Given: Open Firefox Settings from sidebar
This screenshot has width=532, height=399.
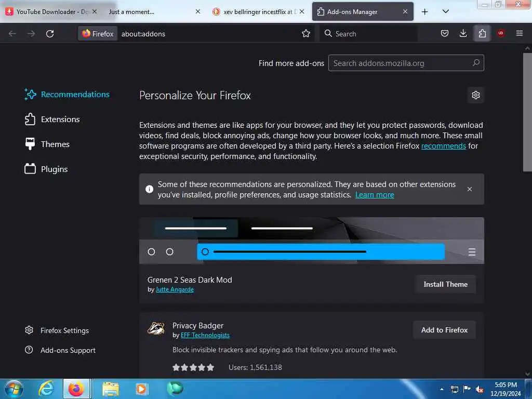Looking at the screenshot, I should click(57, 330).
